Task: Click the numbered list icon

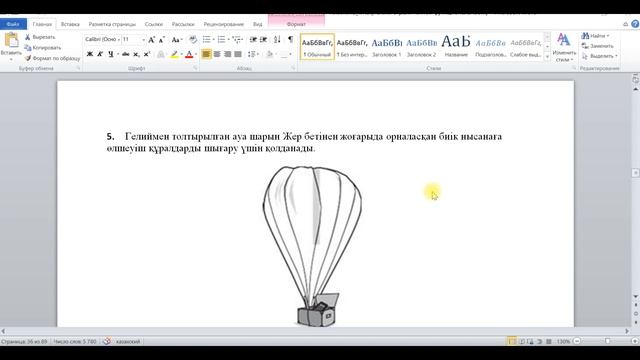Action: (x=221, y=40)
